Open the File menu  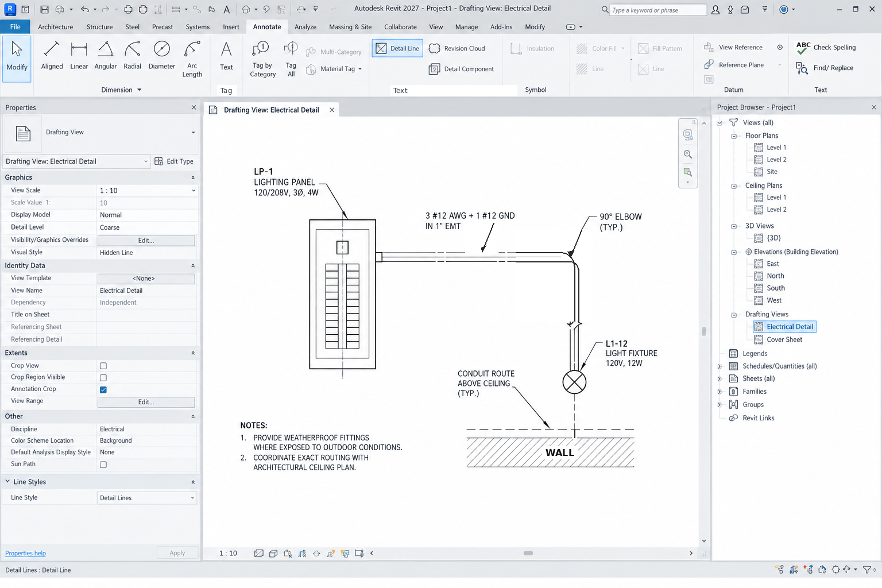pyautogui.click(x=16, y=27)
